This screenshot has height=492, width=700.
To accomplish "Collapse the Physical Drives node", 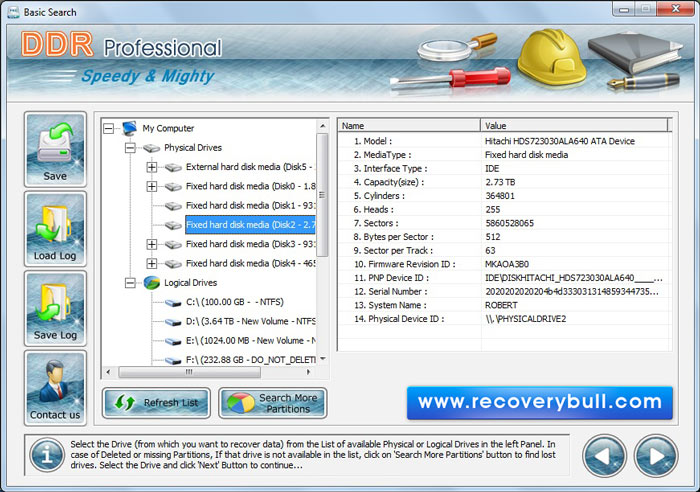I will (130, 148).
